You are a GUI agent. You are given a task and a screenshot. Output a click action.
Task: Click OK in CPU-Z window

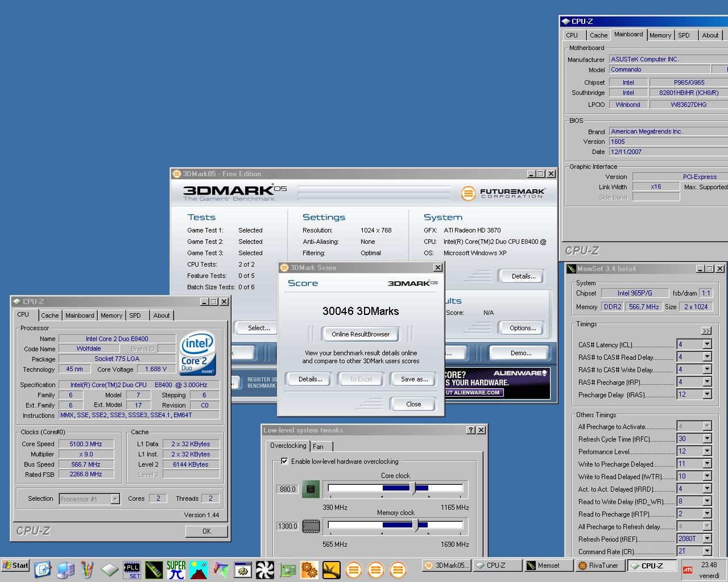tap(206, 531)
